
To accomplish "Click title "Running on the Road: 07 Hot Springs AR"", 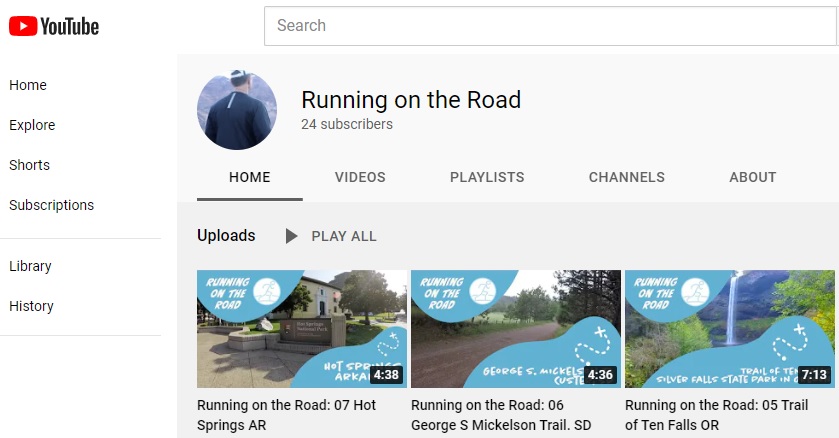I will pos(287,415).
